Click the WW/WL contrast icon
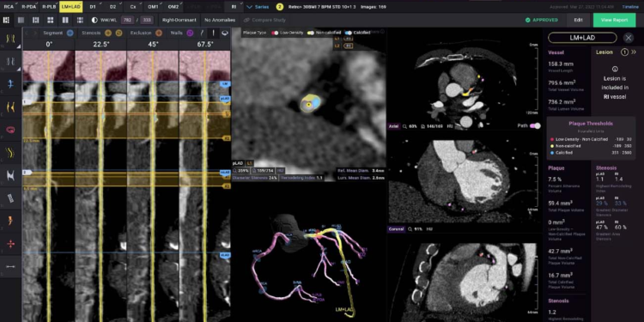The image size is (644, 322). click(x=94, y=20)
